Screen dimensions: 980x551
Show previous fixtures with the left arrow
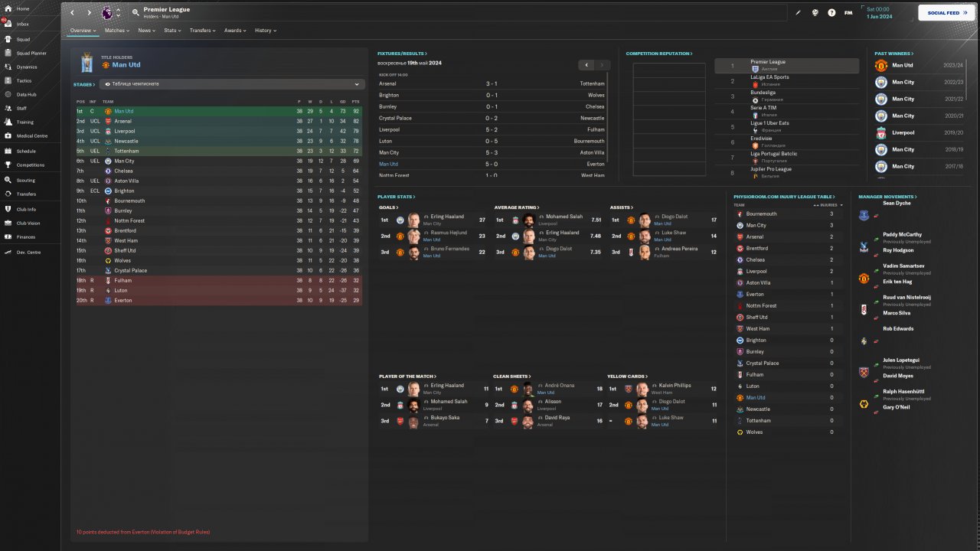586,65
